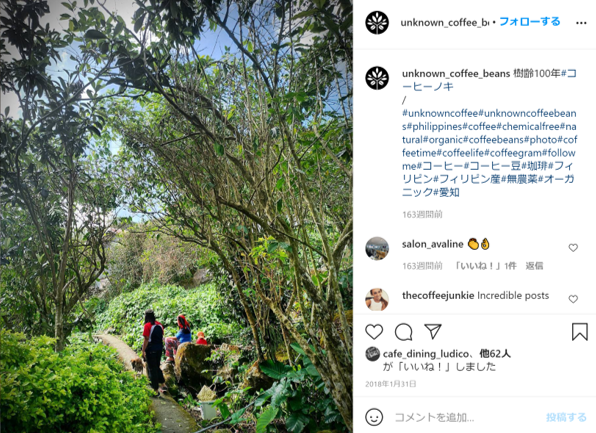Like thecoffeejunkie's comment heart
The width and height of the screenshot is (596, 433).
573,299
